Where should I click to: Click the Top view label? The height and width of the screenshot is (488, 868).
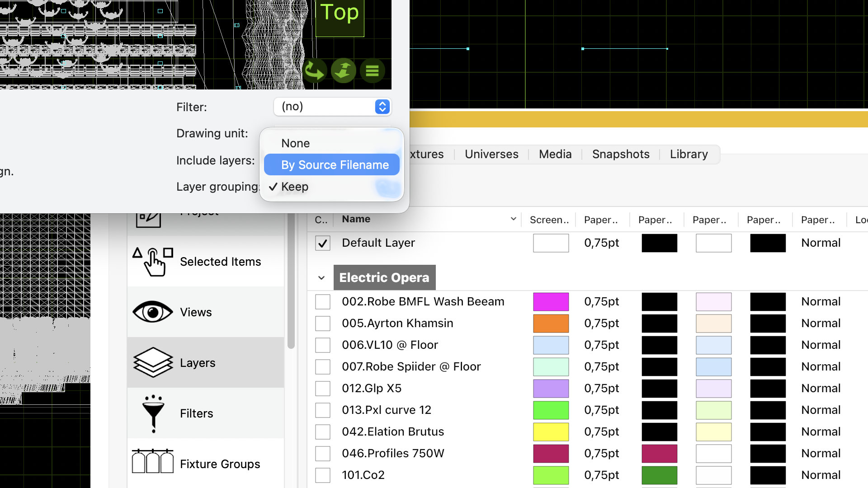(340, 14)
